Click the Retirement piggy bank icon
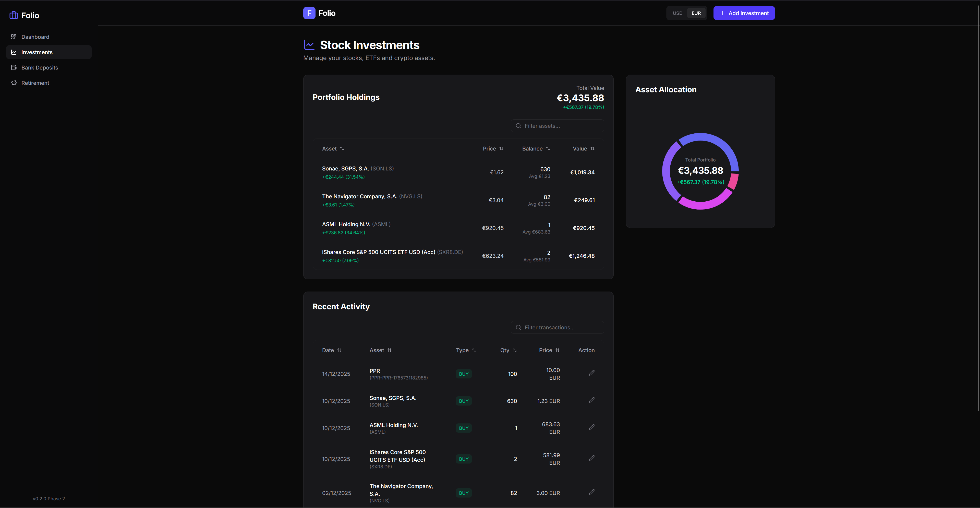The image size is (980, 508). tap(14, 83)
